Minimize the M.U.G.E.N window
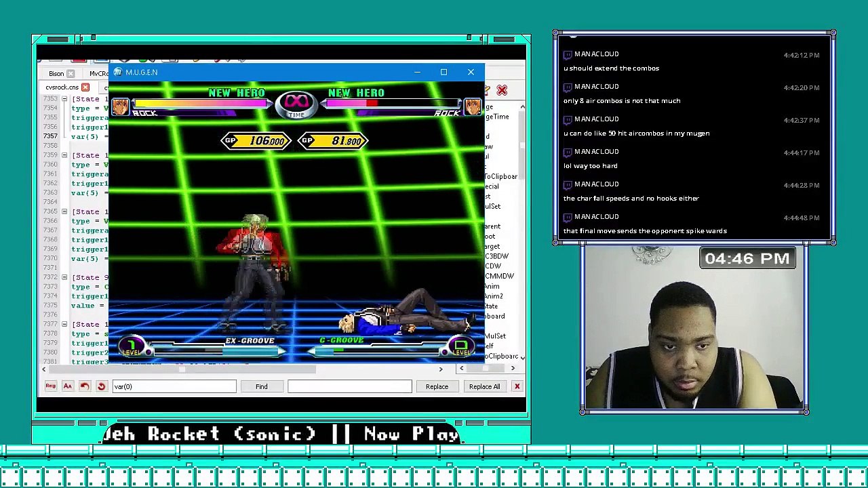The width and height of the screenshot is (868, 488). (x=417, y=72)
